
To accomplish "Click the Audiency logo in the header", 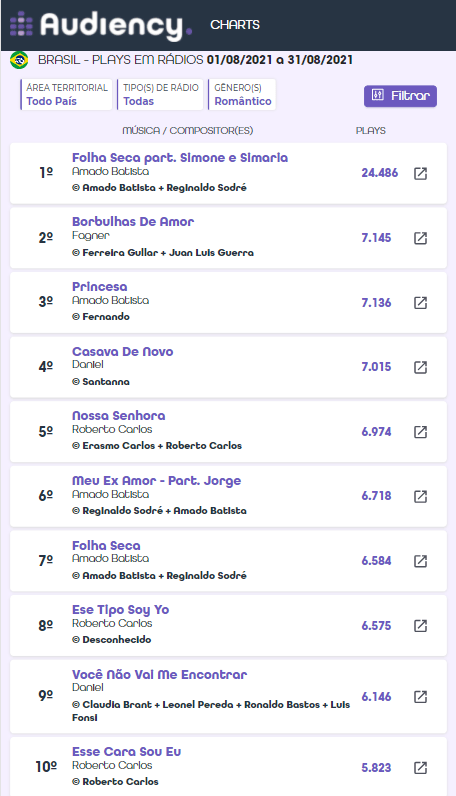I will click(x=101, y=24).
